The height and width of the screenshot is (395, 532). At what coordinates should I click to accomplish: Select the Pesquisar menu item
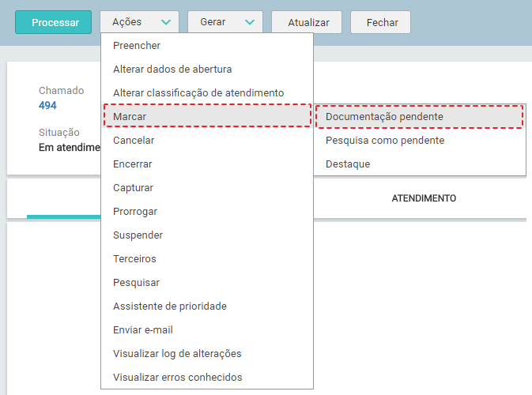tap(207, 283)
